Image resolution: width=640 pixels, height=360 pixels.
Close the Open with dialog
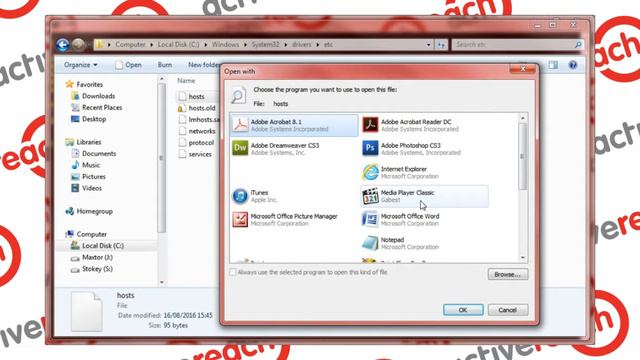coord(522,69)
